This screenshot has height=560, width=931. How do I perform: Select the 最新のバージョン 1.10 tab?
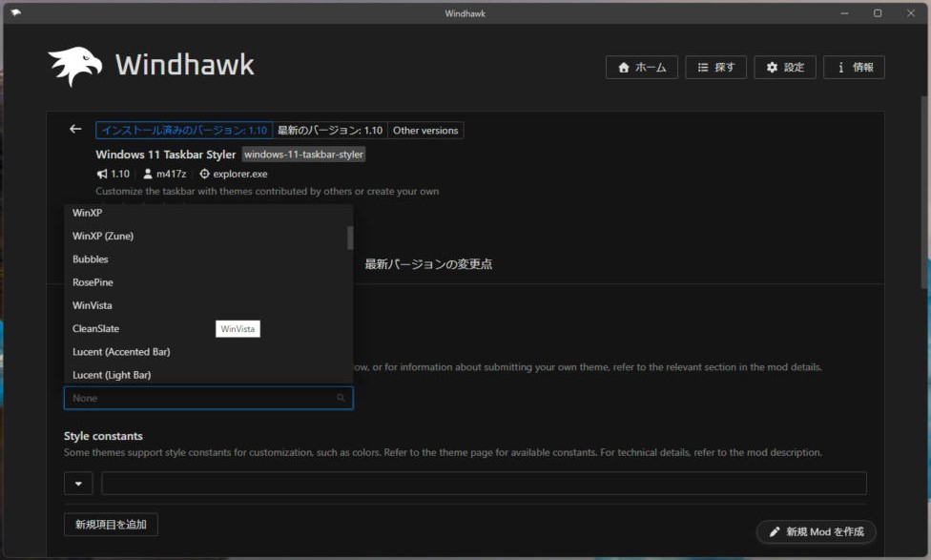pyautogui.click(x=330, y=130)
